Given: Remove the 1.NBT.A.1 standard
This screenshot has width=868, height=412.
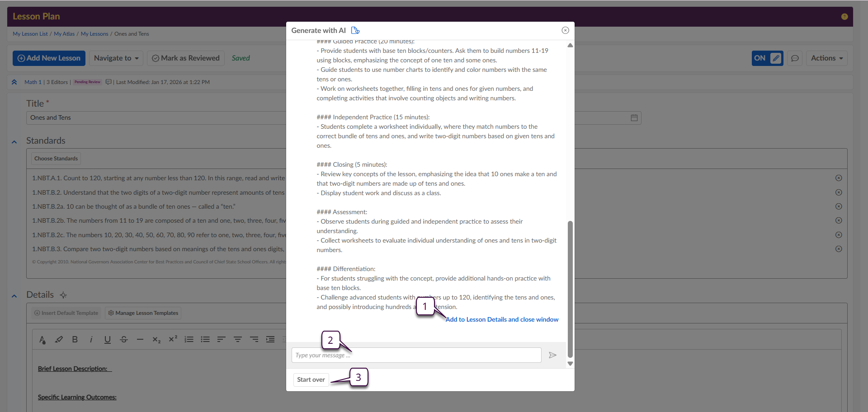Looking at the screenshot, I should coord(838,178).
